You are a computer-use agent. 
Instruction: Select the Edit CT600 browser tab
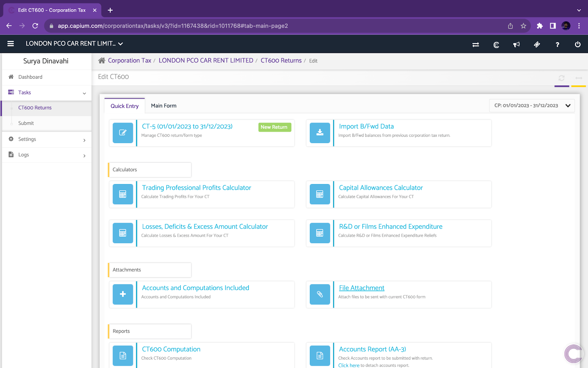click(x=51, y=10)
